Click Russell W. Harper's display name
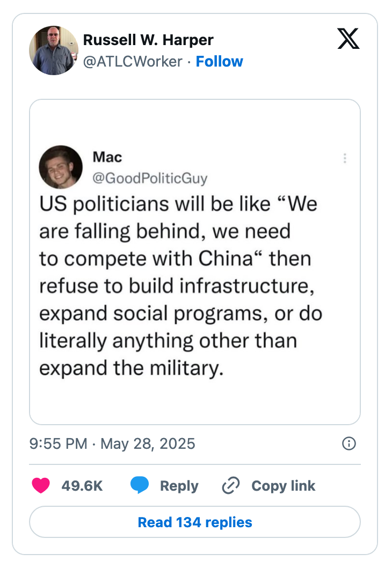Image resolution: width=392 pixels, height=568 pixels. [x=148, y=39]
